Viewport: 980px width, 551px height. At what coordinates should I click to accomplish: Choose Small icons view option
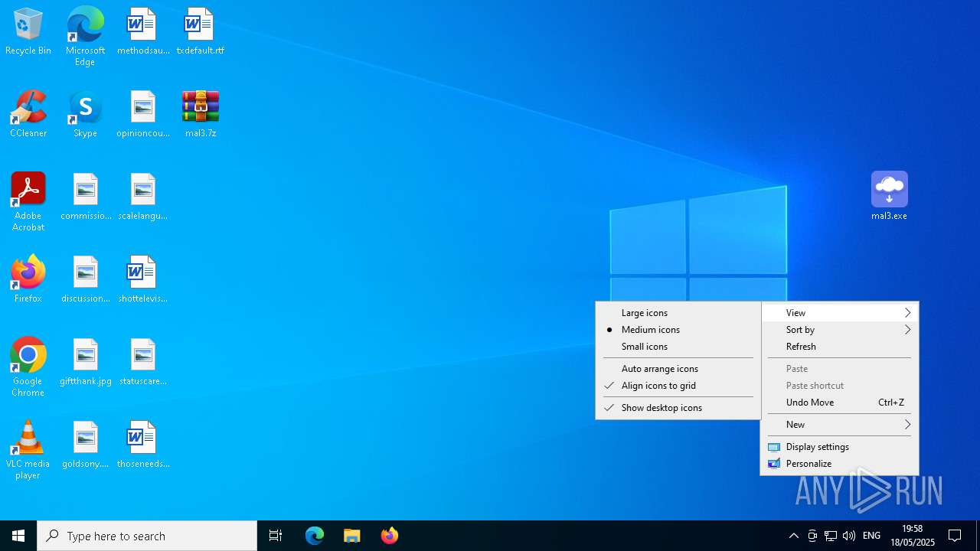(678, 347)
